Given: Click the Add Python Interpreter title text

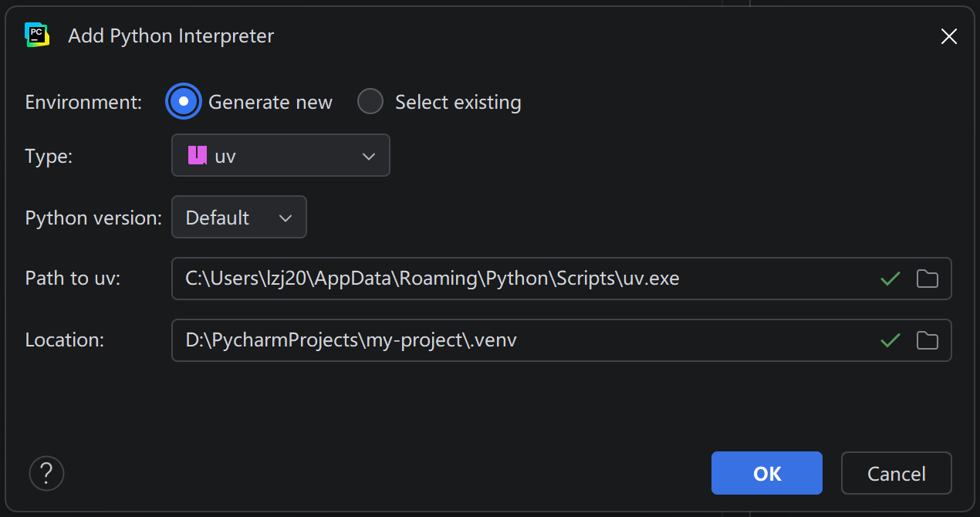Looking at the screenshot, I should pyautogui.click(x=171, y=36).
